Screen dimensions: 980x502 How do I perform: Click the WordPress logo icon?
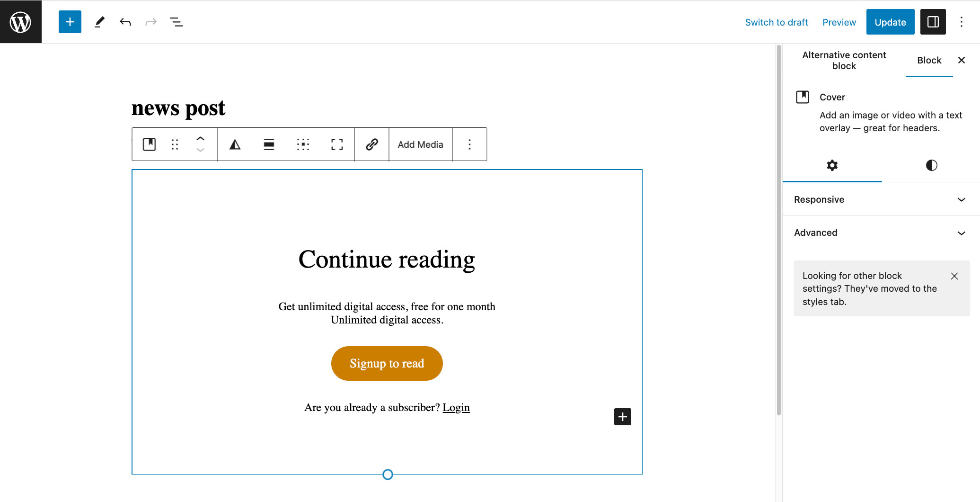[21, 22]
